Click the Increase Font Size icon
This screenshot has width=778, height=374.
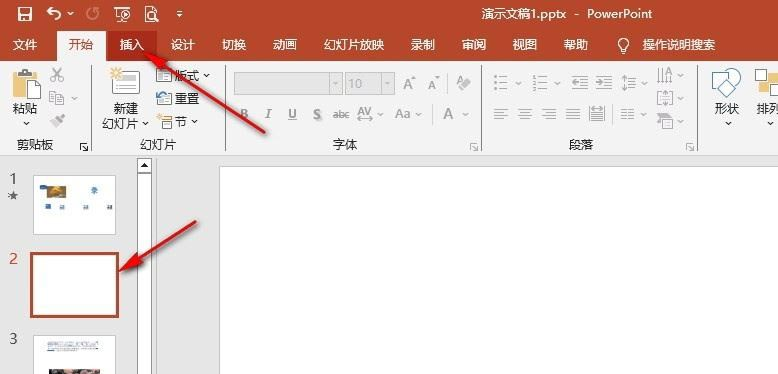pos(409,83)
